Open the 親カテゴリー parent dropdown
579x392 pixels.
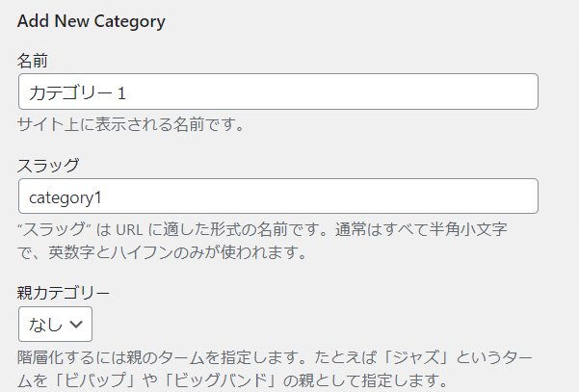[x=55, y=324]
